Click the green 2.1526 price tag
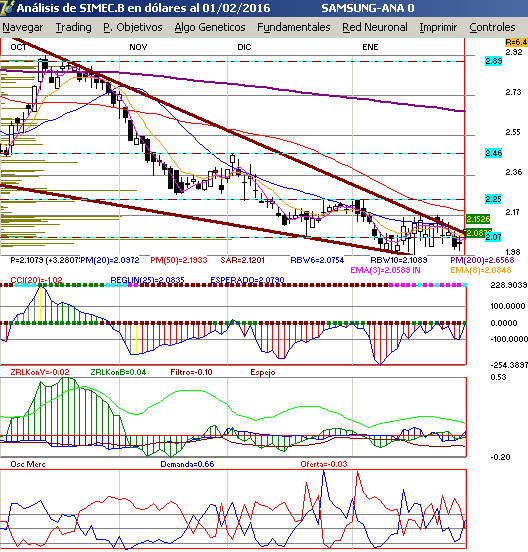 pos(478,219)
